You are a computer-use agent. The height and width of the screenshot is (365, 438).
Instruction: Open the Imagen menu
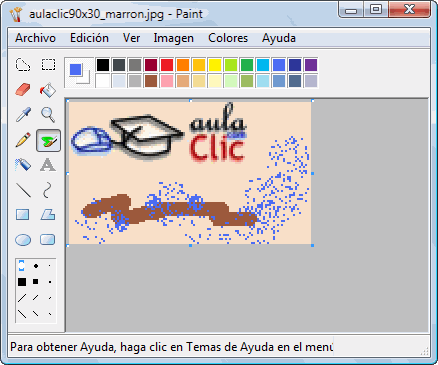(x=173, y=38)
